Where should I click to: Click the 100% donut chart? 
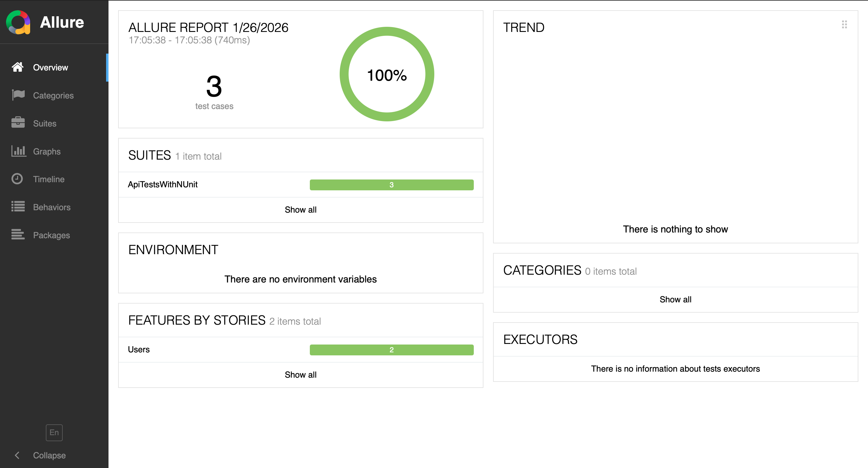(387, 74)
